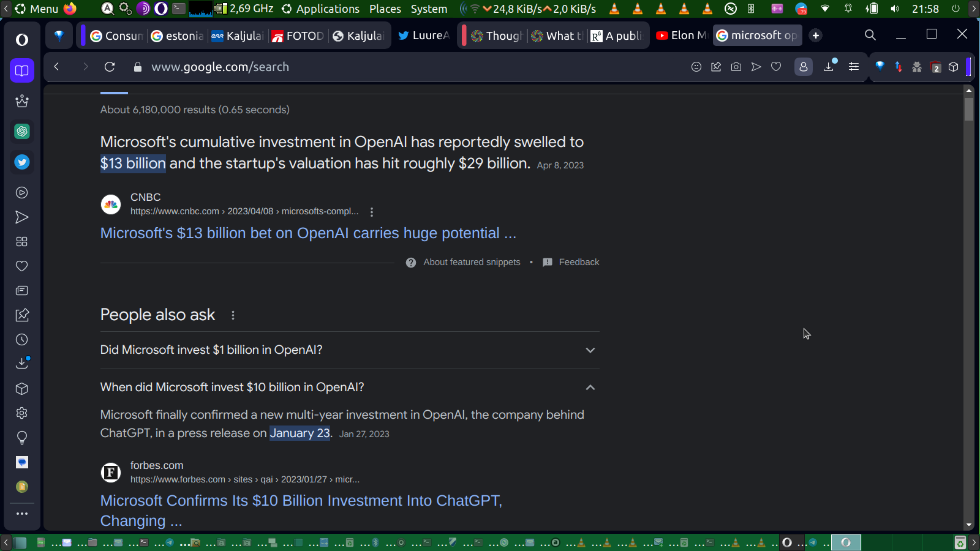Open My Flow in the sidebar
Image resolution: width=980 pixels, height=551 pixels.
pos(22,217)
